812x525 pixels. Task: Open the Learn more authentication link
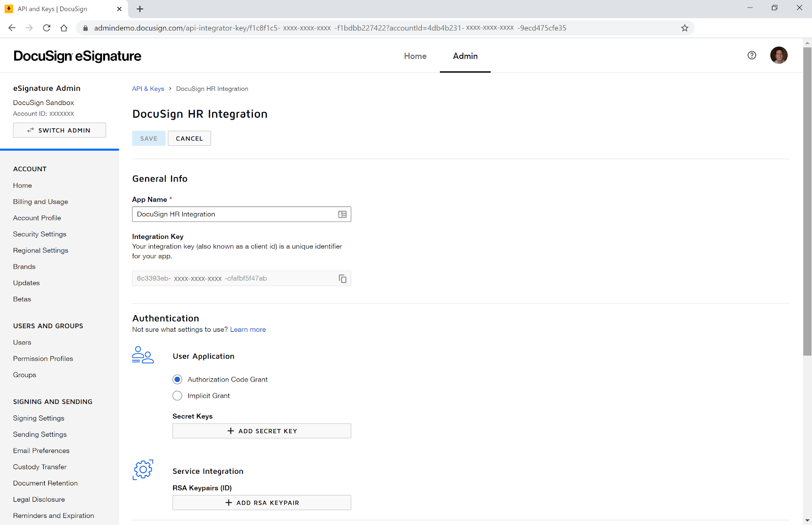(248, 329)
